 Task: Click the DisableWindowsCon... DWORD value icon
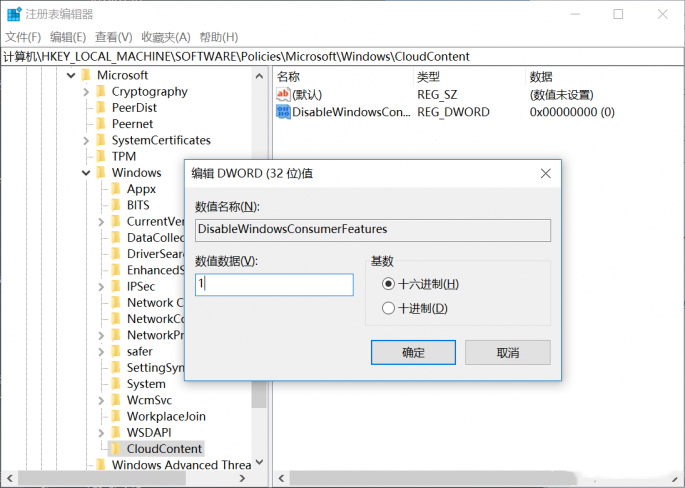click(283, 112)
